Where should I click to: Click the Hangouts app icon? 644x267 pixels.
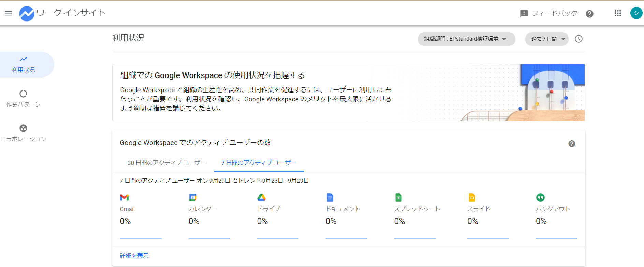(540, 197)
